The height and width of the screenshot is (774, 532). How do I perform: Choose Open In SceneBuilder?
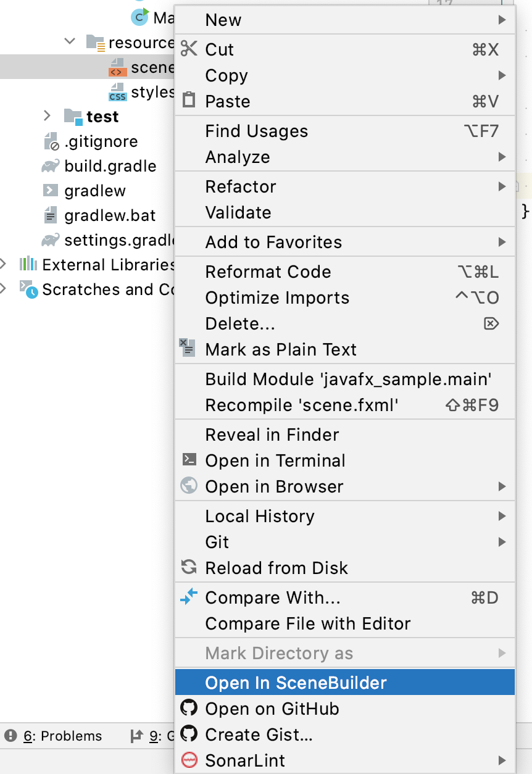point(296,683)
